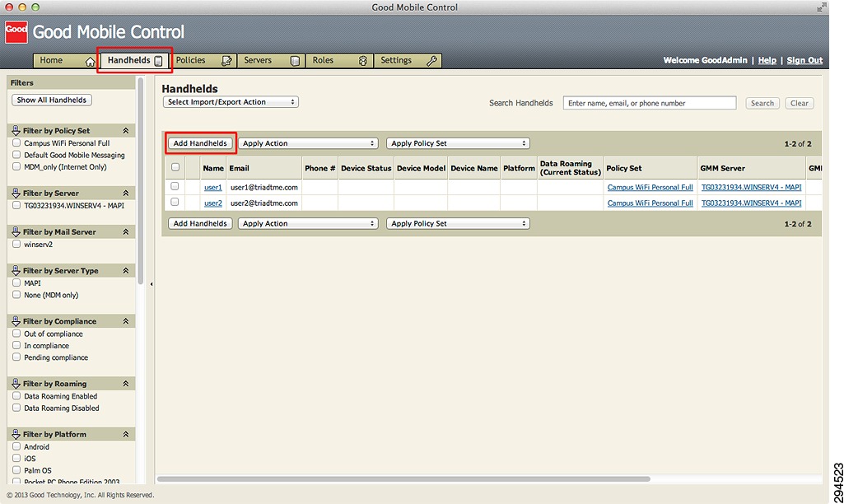Image resolution: width=844 pixels, height=504 pixels.
Task: Sort table by the Device Status column header
Action: coord(366,169)
